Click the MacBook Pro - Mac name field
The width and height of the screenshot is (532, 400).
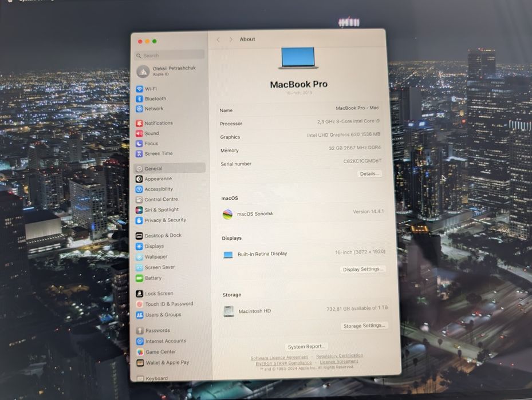(357, 108)
